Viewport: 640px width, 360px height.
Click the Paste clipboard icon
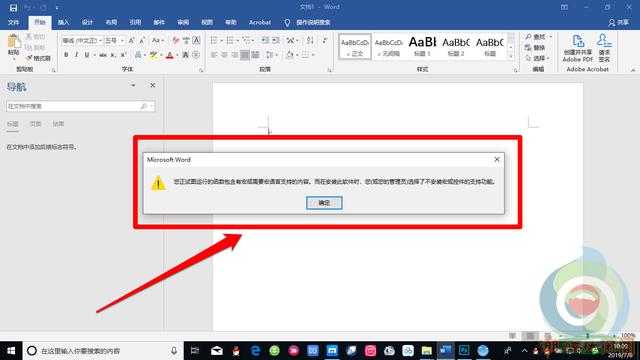(x=13, y=41)
